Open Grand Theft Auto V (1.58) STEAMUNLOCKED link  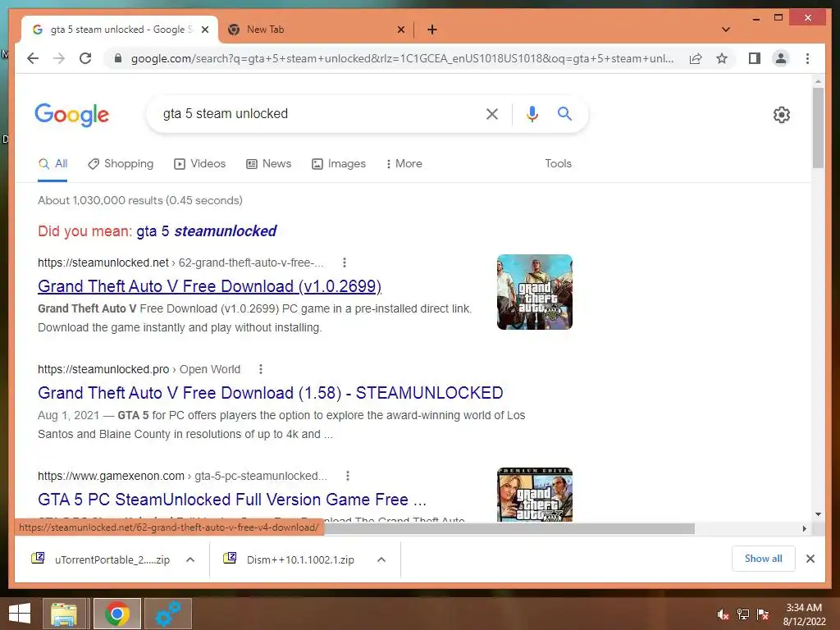tap(270, 393)
